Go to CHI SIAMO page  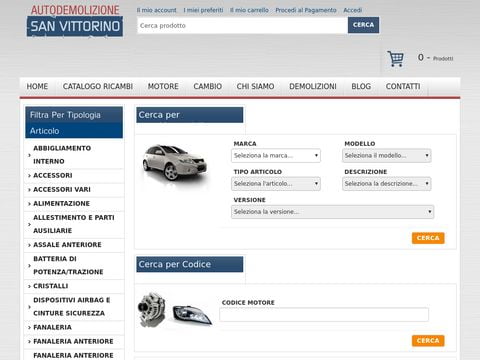tap(255, 87)
